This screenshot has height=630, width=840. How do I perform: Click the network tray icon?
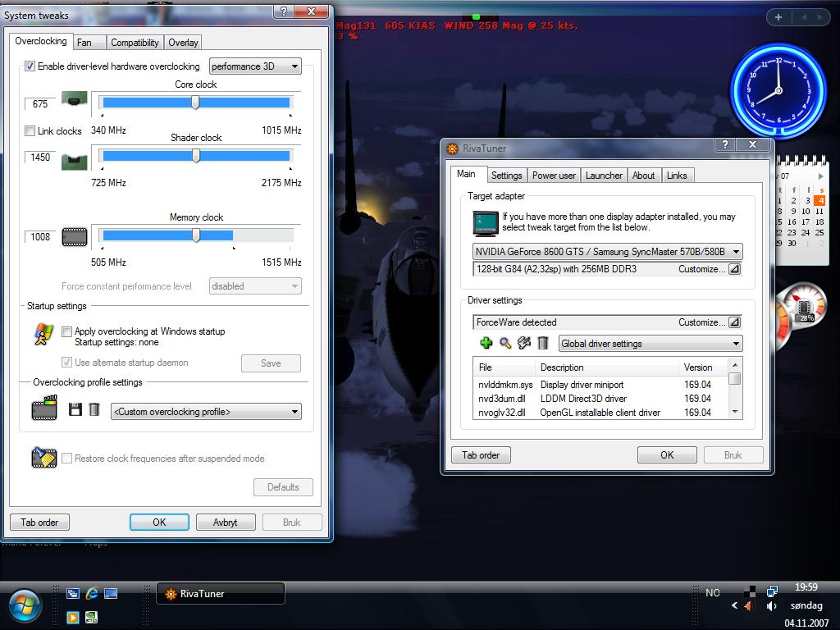[x=772, y=591]
